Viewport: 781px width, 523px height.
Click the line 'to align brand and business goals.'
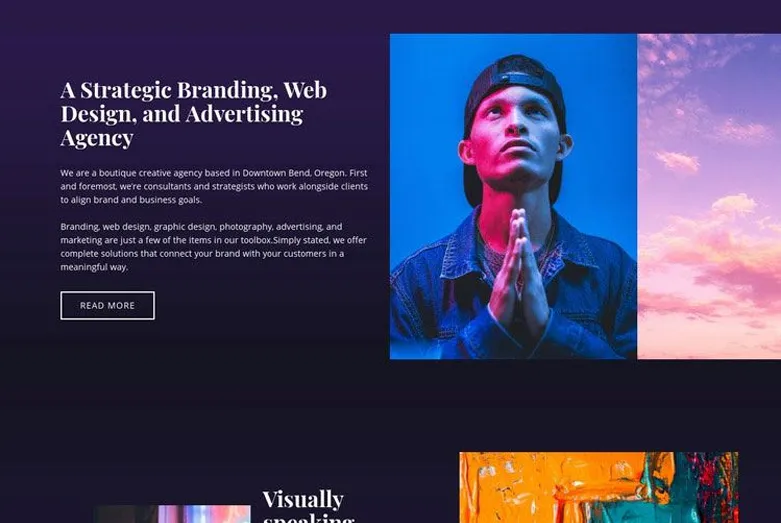pos(131,200)
